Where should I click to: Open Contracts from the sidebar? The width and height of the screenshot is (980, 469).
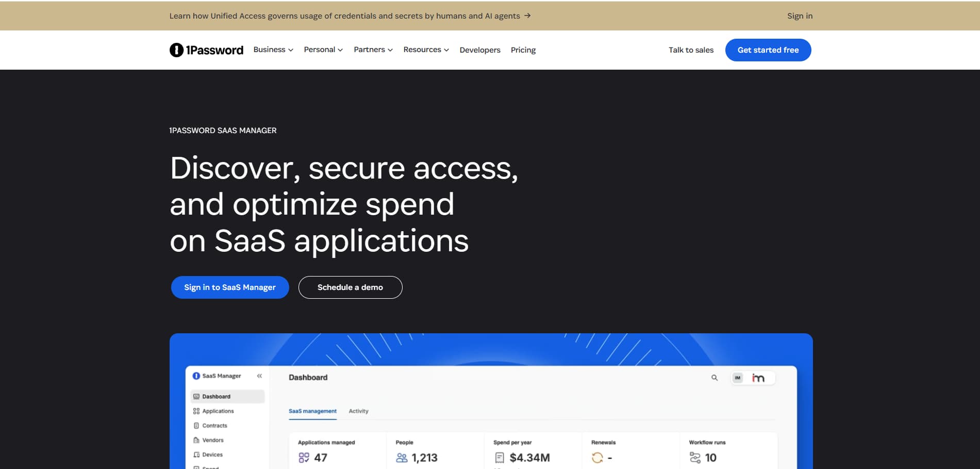click(214, 425)
